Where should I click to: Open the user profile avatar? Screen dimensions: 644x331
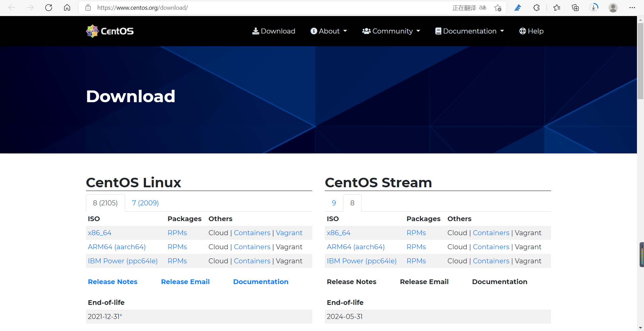pos(613,7)
